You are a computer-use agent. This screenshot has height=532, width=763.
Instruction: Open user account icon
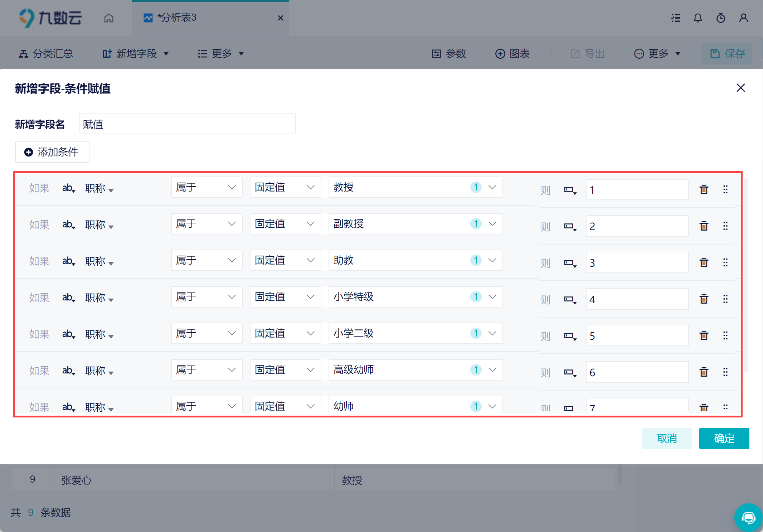coord(743,18)
